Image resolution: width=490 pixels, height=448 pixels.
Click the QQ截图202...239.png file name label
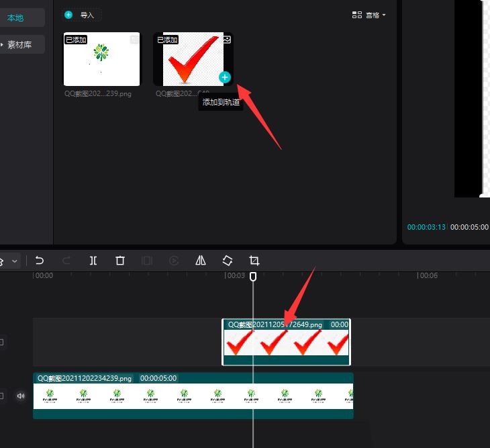(98, 93)
